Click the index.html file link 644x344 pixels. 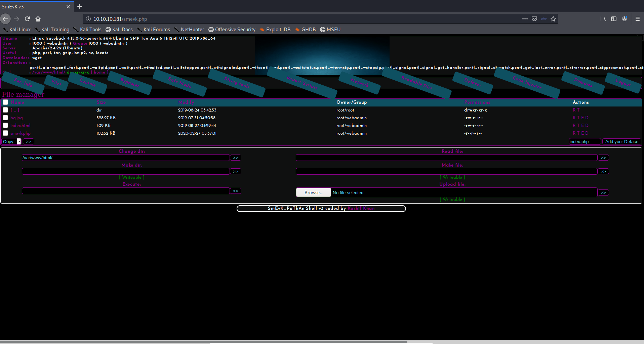20,126
